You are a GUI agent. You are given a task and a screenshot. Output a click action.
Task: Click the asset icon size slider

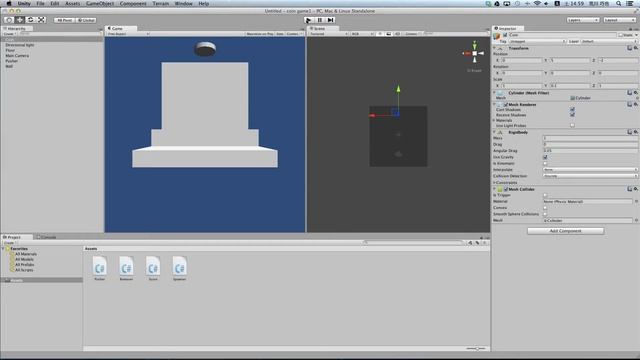click(476, 349)
